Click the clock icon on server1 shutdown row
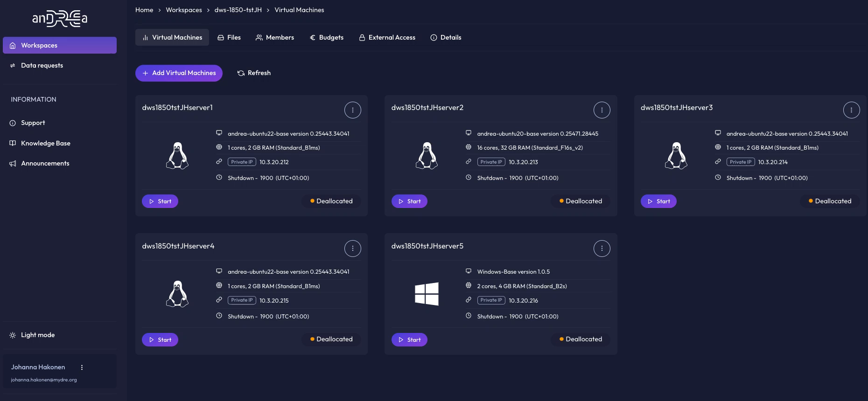The height and width of the screenshot is (401, 868). [219, 177]
